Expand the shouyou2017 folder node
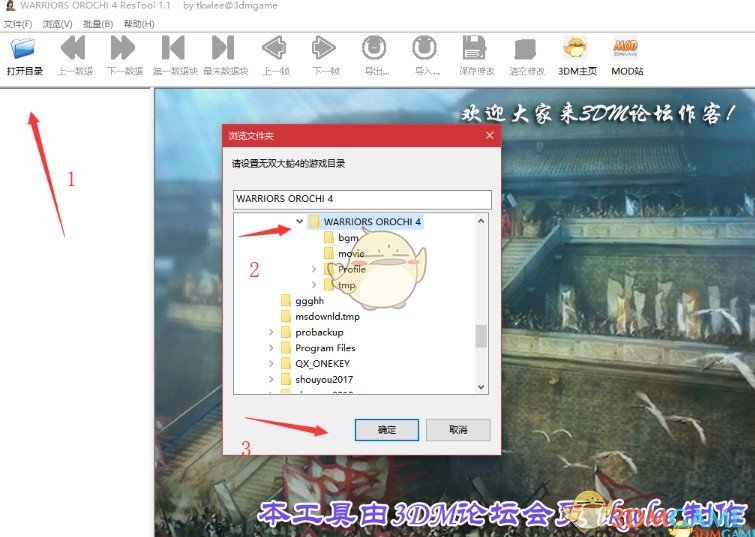 [271, 380]
